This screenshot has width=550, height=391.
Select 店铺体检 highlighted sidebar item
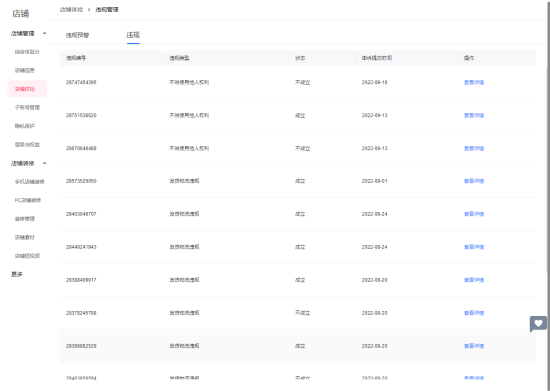[27, 89]
